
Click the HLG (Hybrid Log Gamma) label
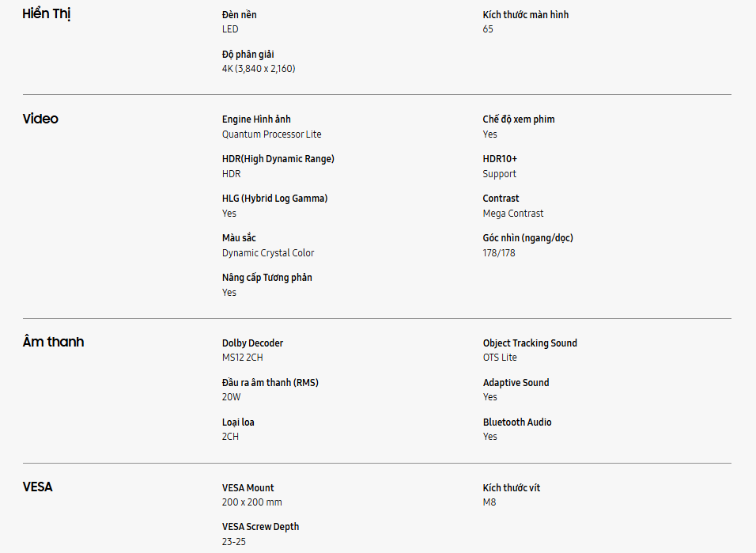click(274, 199)
